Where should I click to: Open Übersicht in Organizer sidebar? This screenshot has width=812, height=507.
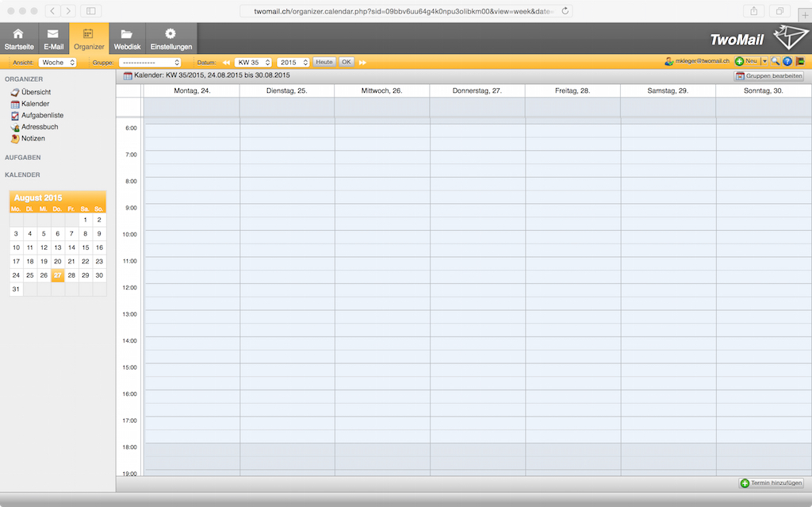[36, 92]
